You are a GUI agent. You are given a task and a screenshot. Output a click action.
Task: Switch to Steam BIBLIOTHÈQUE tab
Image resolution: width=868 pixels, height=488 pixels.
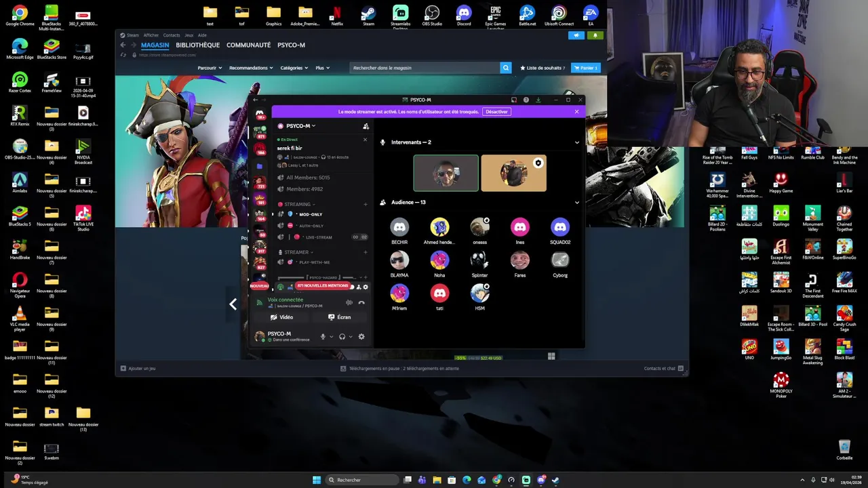(x=197, y=45)
